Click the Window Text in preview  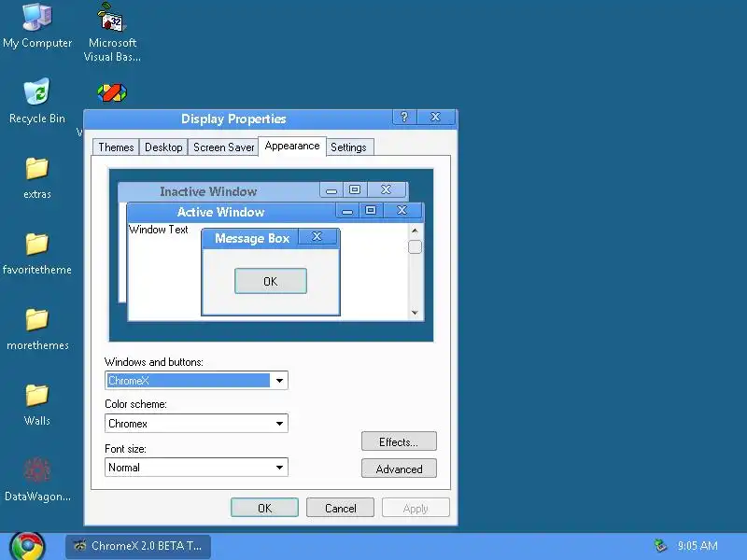pos(159,230)
